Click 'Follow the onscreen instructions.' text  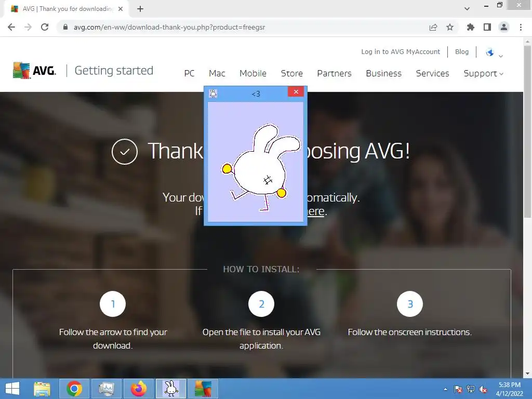pyautogui.click(x=410, y=332)
